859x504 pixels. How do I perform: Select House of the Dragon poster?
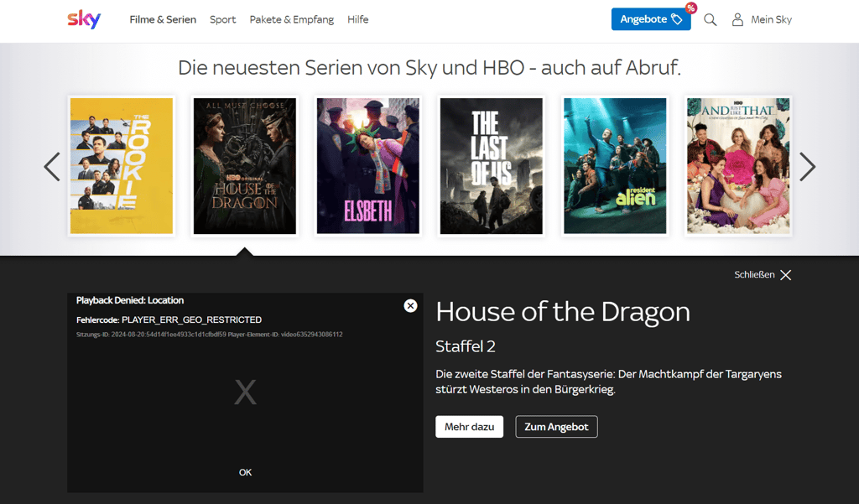click(x=244, y=166)
